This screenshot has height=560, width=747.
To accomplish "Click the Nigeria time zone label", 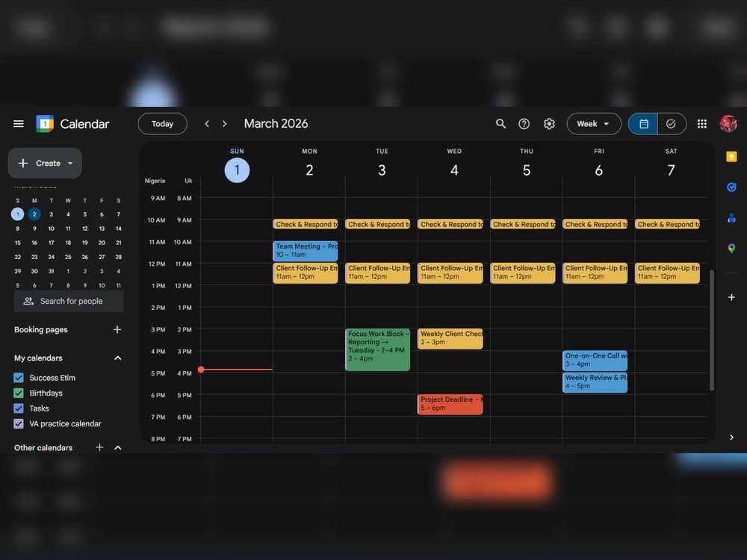I will (155, 181).
